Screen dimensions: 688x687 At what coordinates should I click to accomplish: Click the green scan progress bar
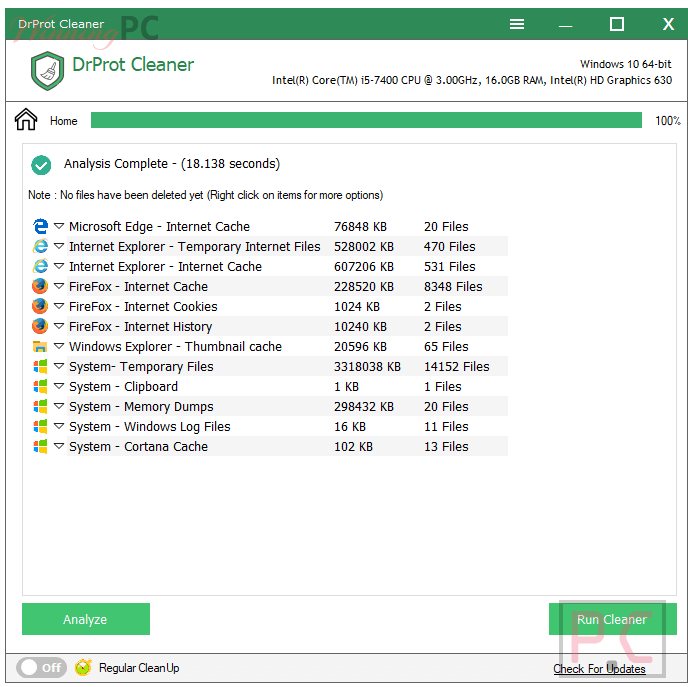366,120
